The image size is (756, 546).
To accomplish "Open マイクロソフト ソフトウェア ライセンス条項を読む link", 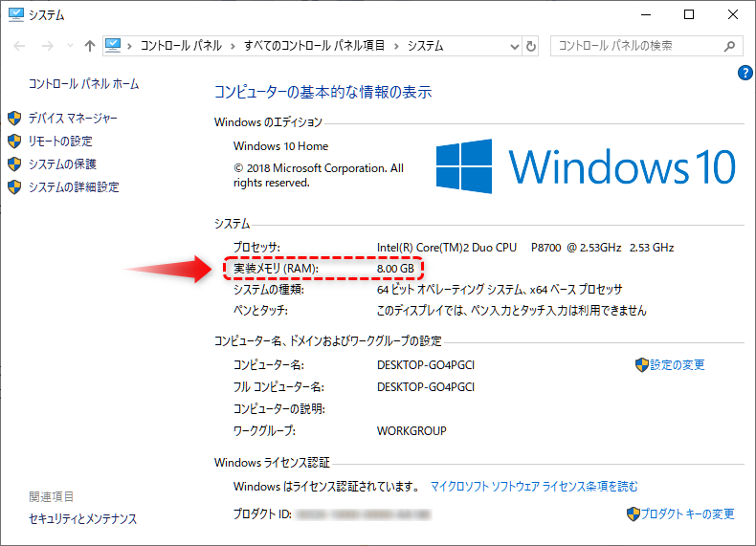I will point(534,487).
